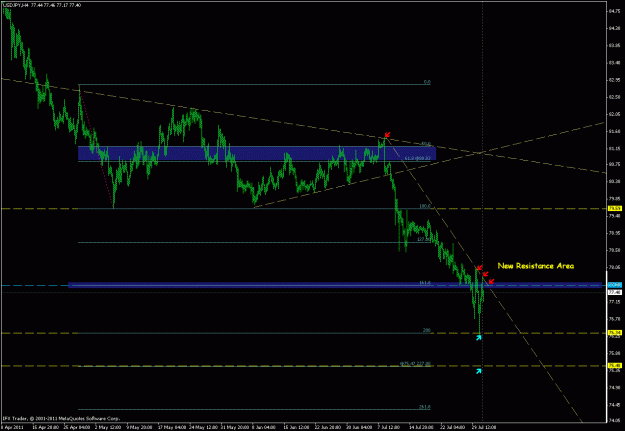Screen dimensions: 625x431
Task: Click the Fibonacci 227.00 level label
Action: coord(415,364)
